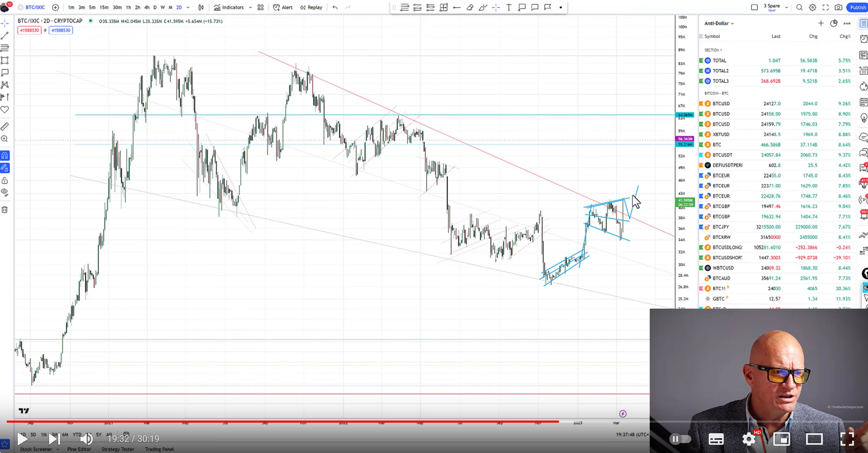
Task: Open the layout grid selector icon
Action: pyautogui.click(x=261, y=7)
